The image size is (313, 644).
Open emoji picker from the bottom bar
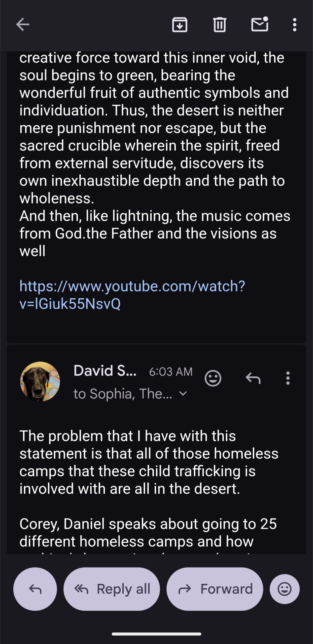click(x=285, y=589)
